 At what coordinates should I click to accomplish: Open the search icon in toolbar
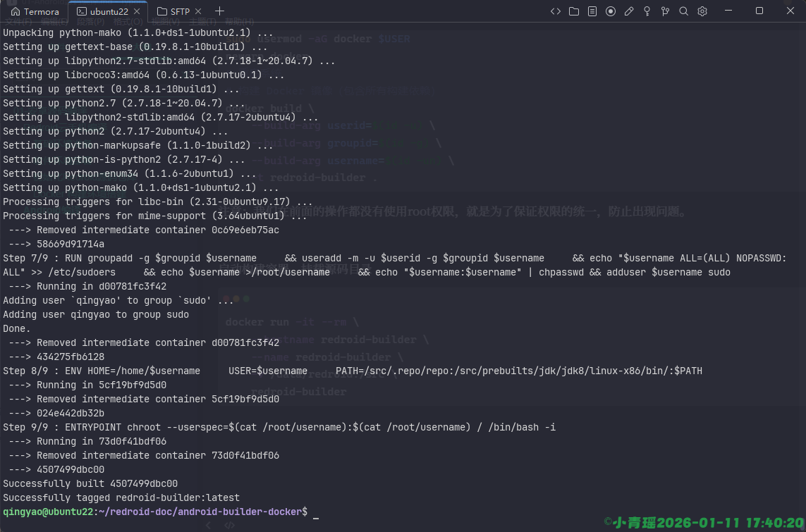point(683,11)
